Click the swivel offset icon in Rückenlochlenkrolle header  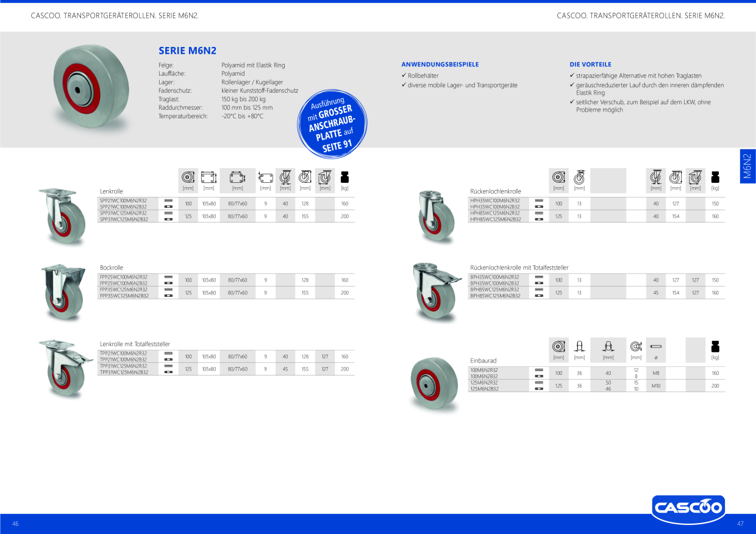point(656,177)
